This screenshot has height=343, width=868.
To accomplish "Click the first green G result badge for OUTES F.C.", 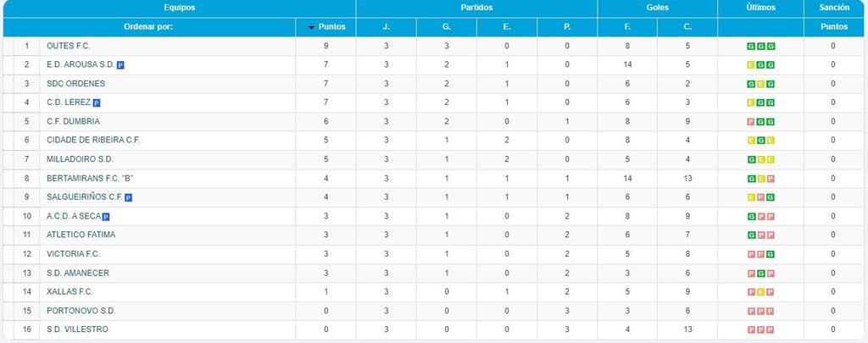I will [x=751, y=47].
